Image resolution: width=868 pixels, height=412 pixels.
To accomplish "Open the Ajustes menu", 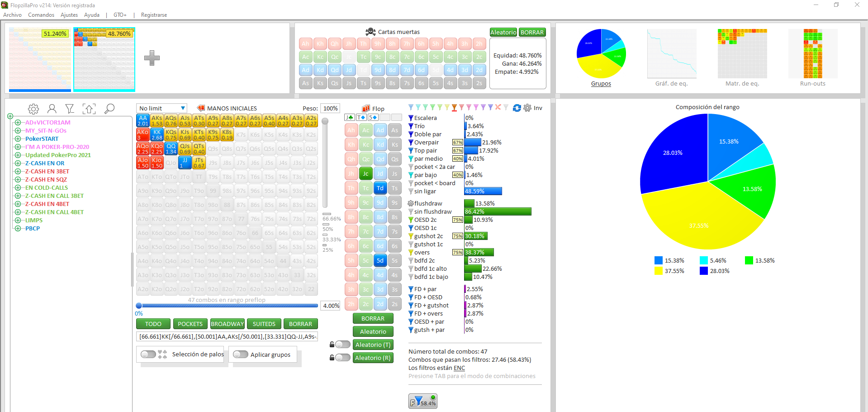I will pyautogui.click(x=69, y=15).
